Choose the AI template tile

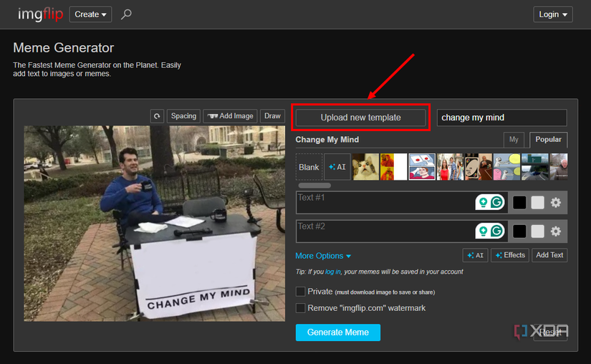(x=337, y=167)
